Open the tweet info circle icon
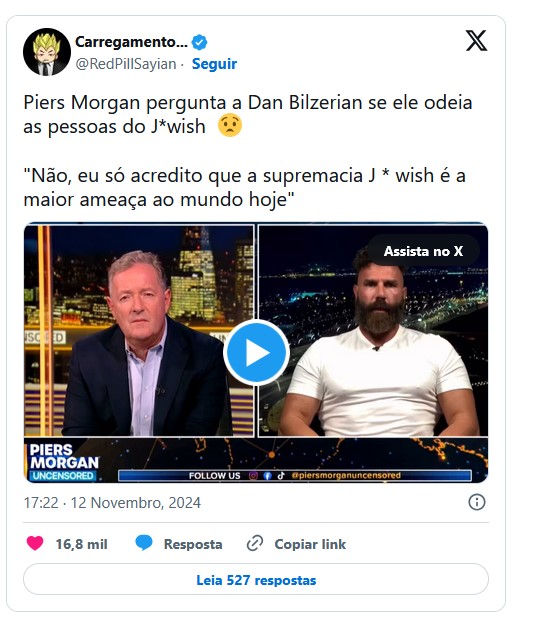Screen dimensions: 537x617 tap(477, 502)
